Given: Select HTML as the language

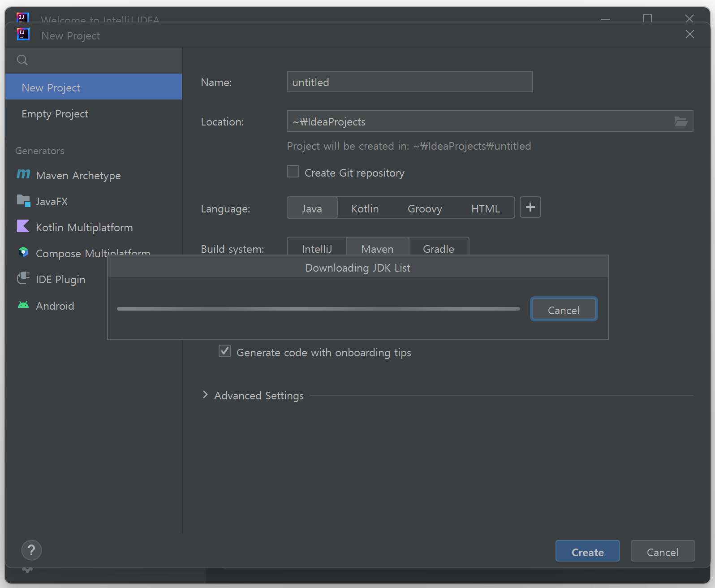Looking at the screenshot, I should pos(486,208).
